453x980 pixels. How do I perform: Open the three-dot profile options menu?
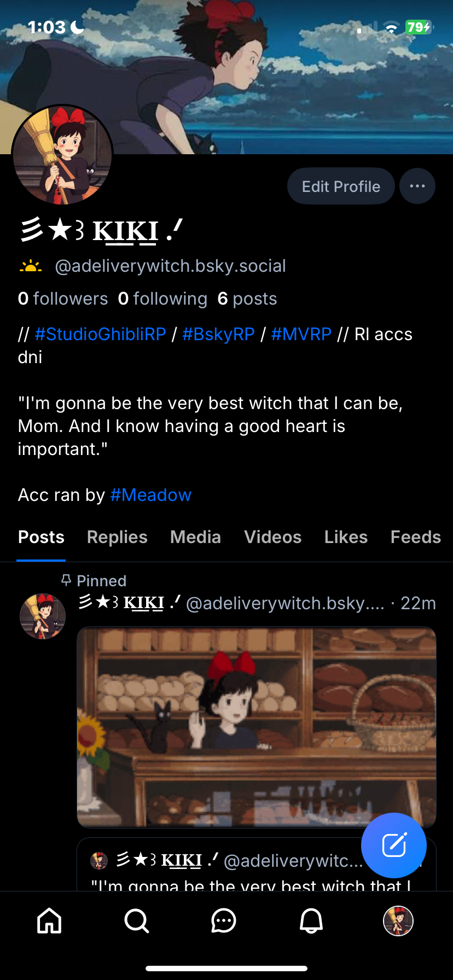pos(417,186)
